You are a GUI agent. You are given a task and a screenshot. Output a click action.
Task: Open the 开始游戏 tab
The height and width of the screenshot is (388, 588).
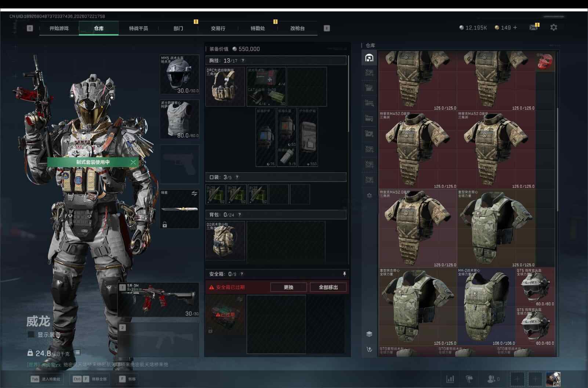(59, 28)
